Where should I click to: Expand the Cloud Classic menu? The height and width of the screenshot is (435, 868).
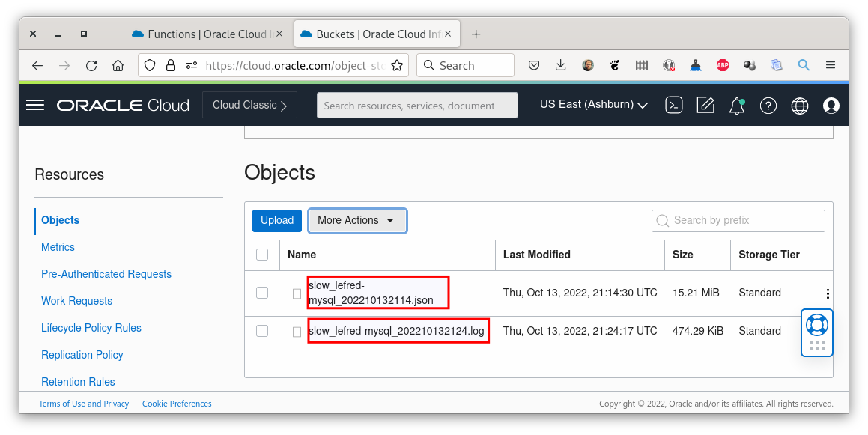pos(249,105)
